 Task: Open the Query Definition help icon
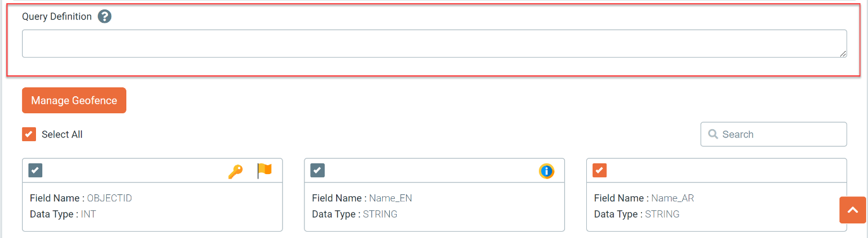105,16
